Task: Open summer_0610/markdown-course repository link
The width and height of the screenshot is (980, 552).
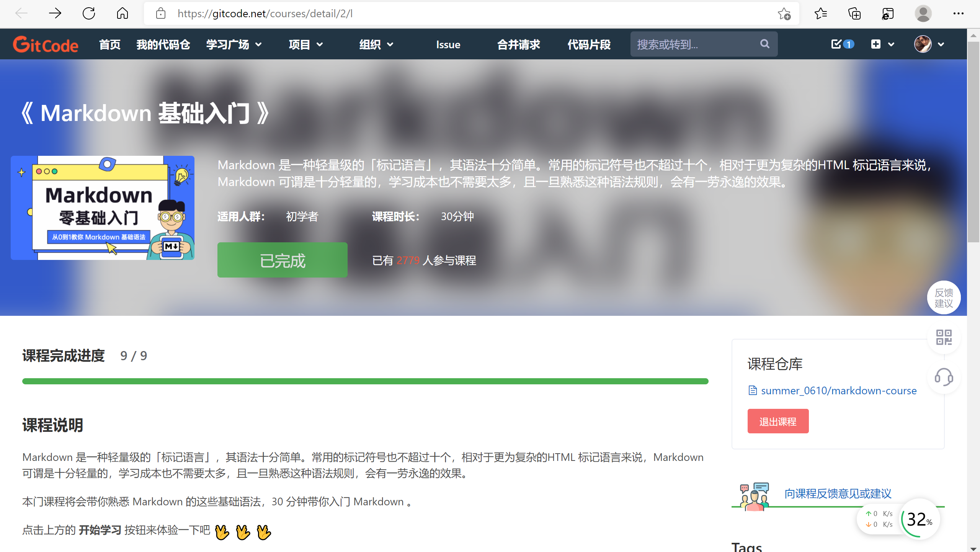Action: [x=838, y=390]
